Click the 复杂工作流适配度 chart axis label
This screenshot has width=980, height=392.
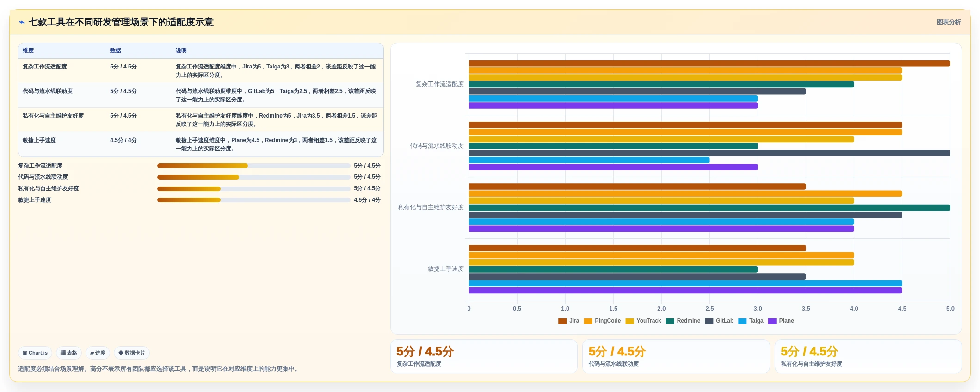click(439, 84)
